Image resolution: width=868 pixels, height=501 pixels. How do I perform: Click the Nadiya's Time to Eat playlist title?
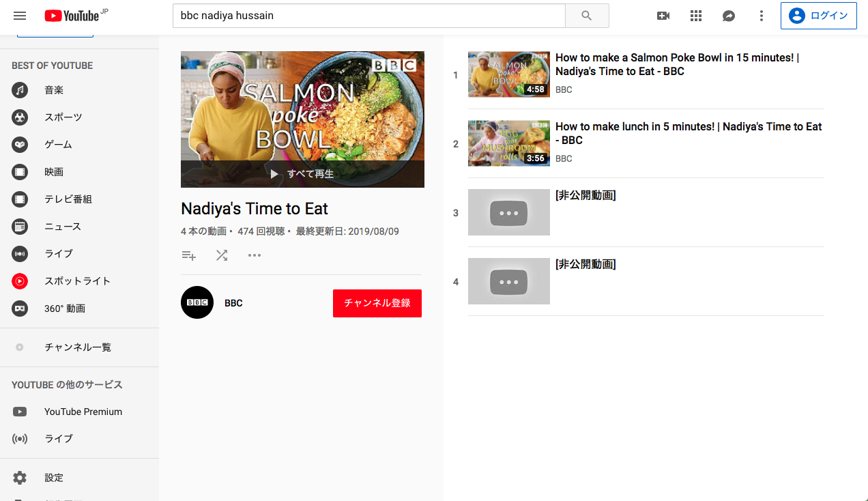pyautogui.click(x=255, y=209)
